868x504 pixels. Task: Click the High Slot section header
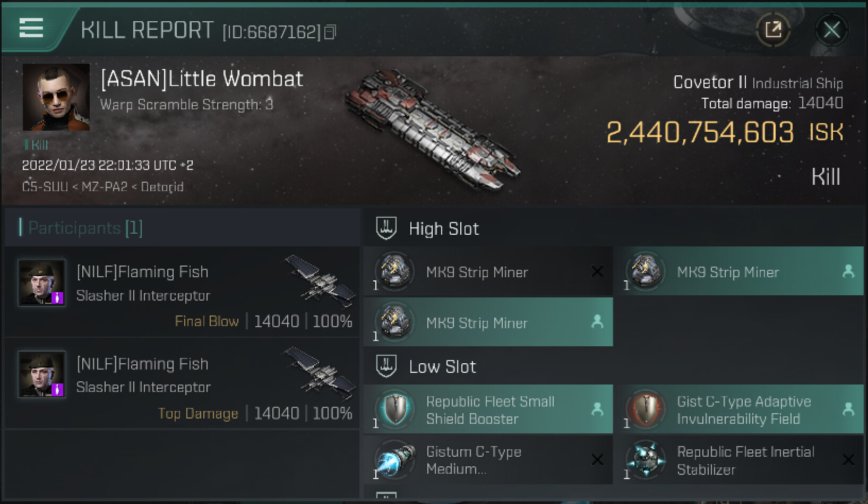[443, 229]
